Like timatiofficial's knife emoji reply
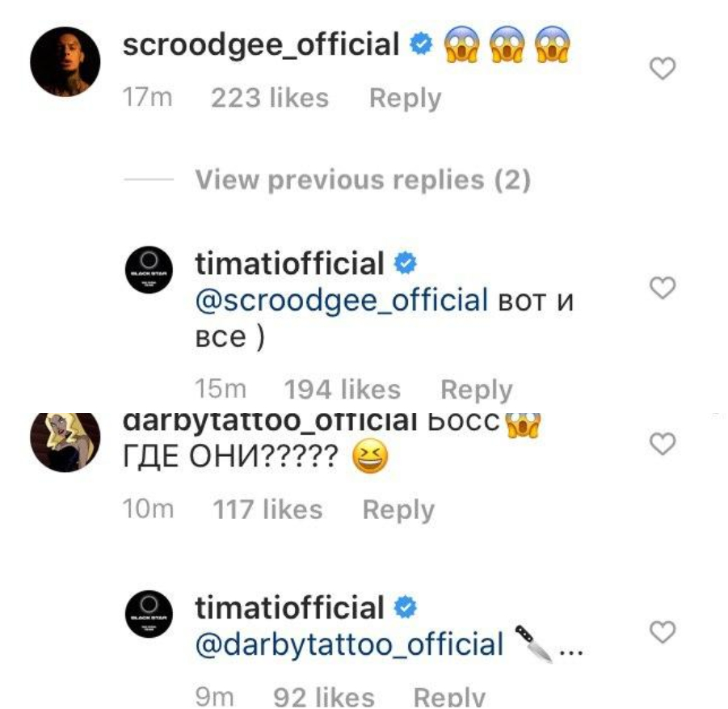Screen dimensions: 728x709 click(x=663, y=633)
